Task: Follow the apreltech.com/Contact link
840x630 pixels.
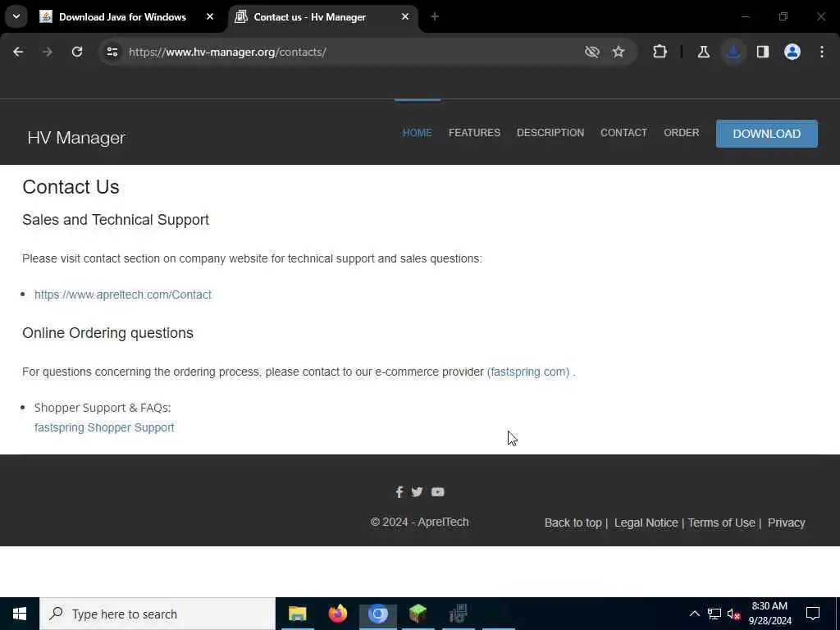Action: pyautogui.click(x=123, y=294)
